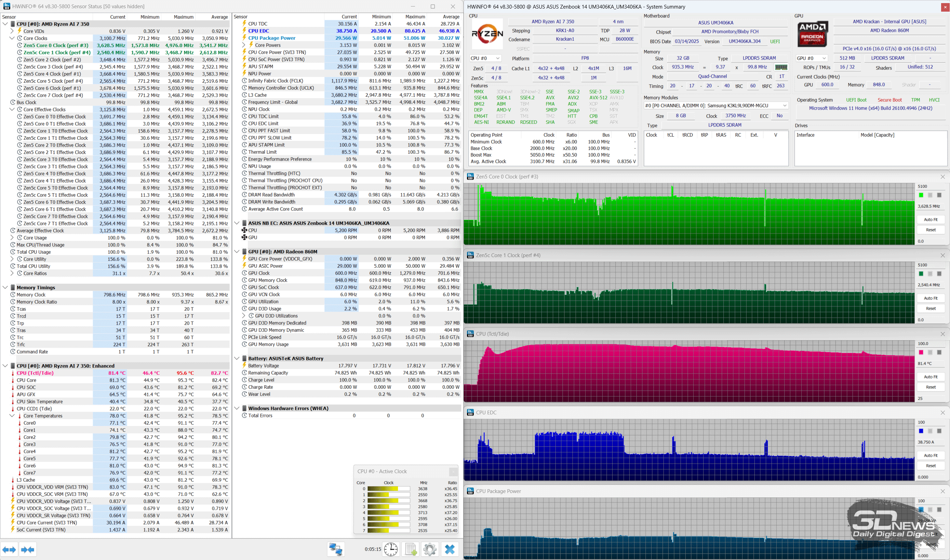This screenshot has width=950, height=560.
Task: Click blue color swatch of CPU EDC graph
Action: pos(921,431)
